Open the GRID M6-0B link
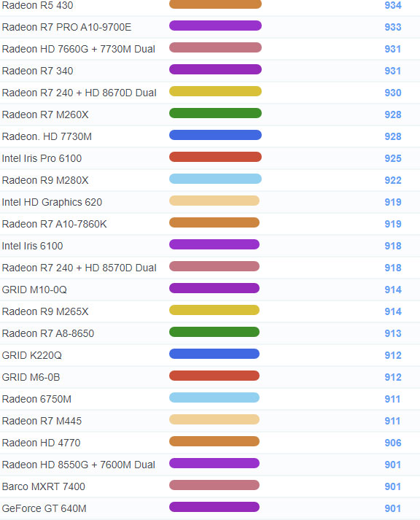 point(31,377)
